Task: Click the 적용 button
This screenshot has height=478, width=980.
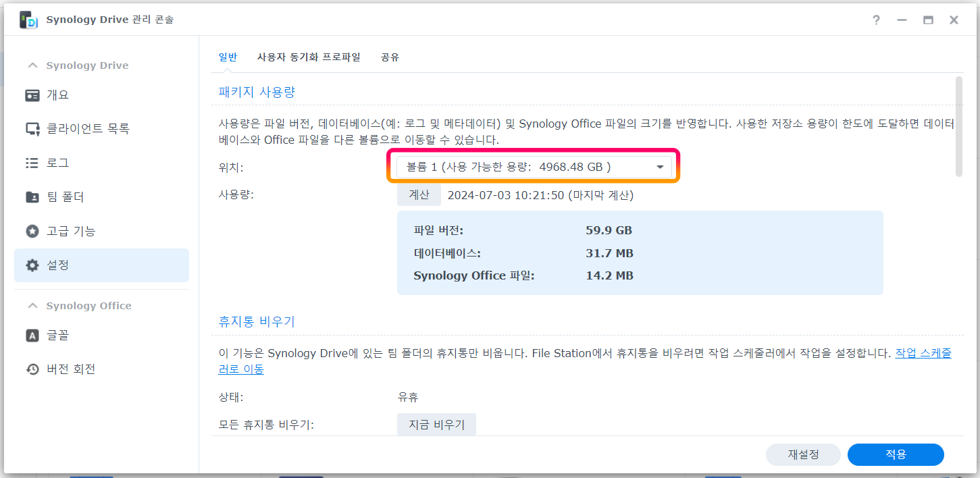Action: [896, 454]
